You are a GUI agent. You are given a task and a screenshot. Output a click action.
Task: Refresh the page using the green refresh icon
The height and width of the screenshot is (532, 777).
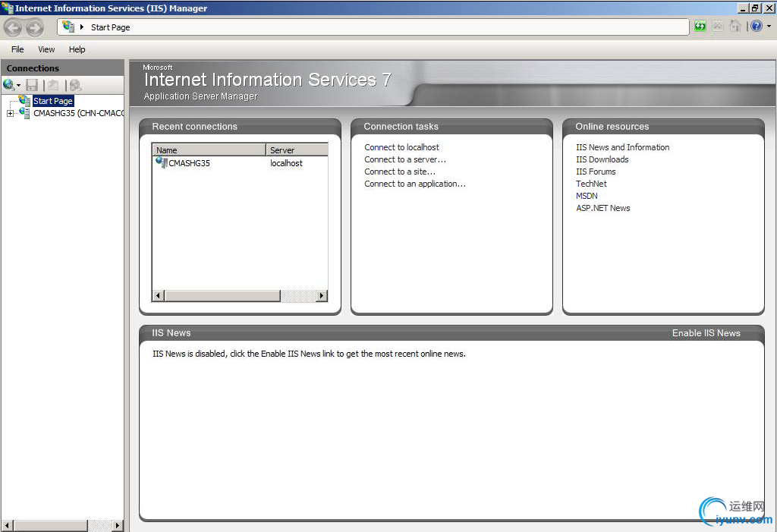pyautogui.click(x=700, y=27)
